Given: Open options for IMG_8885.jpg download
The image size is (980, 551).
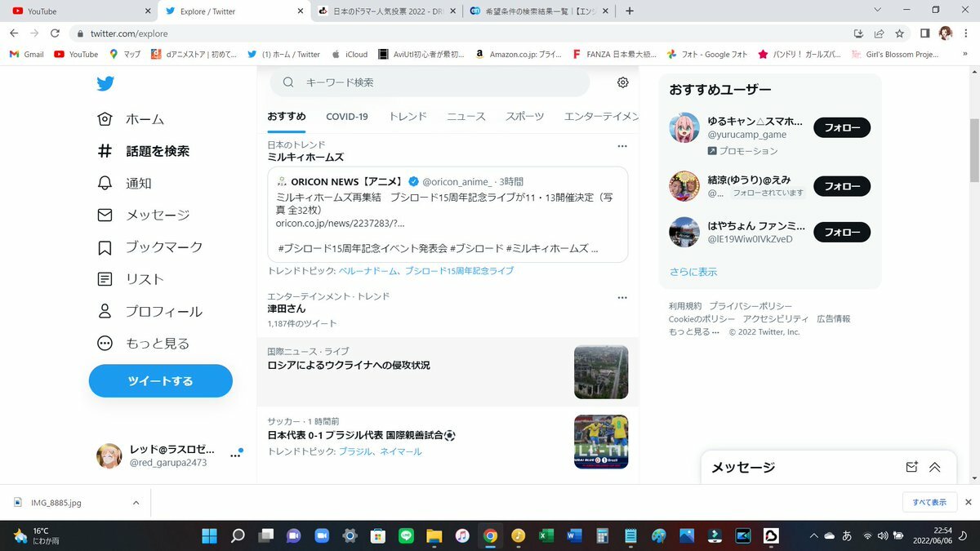Looking at the screenshot, I should [x=136, y=503].
